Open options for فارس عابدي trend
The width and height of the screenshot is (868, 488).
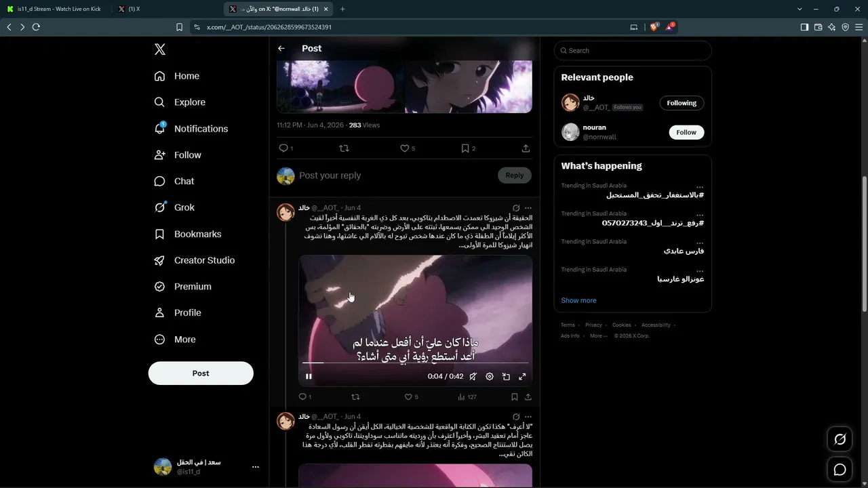[x=700, y=242]
